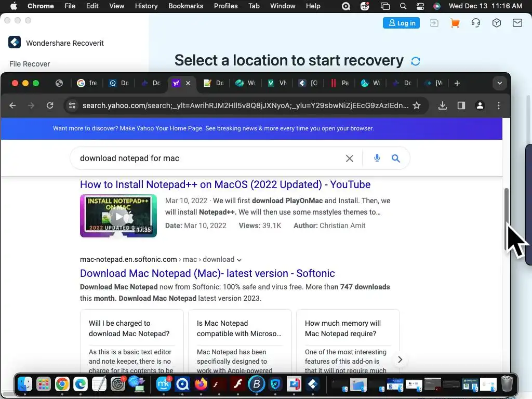Open the History menu in menu bar

[146, 6]
